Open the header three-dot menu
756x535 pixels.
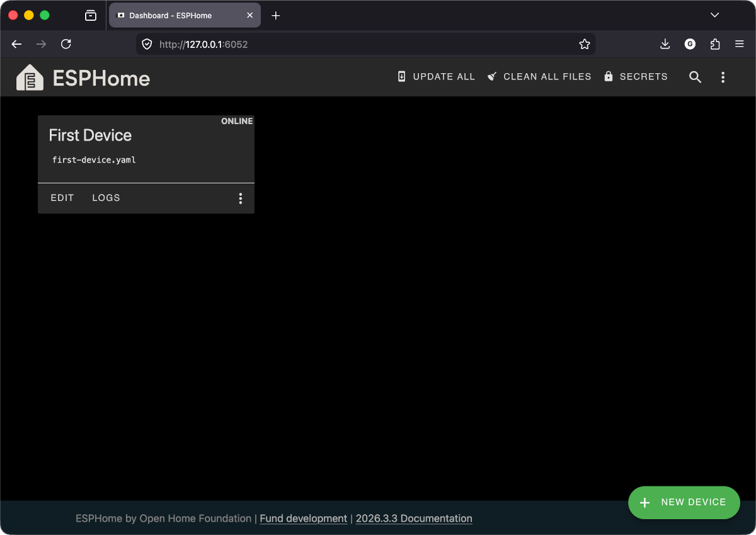[x=723, y=77]
